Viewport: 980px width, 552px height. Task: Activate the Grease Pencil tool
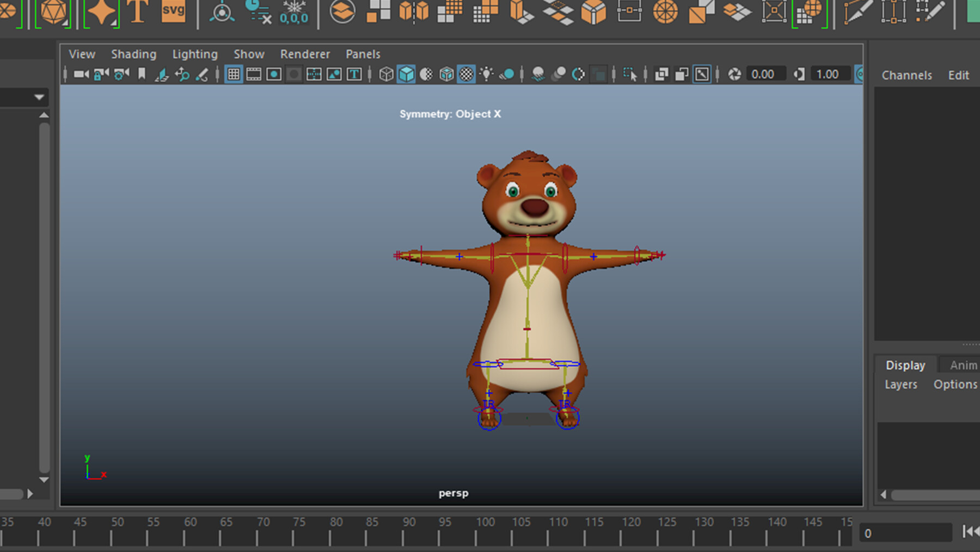pos(203,74)
